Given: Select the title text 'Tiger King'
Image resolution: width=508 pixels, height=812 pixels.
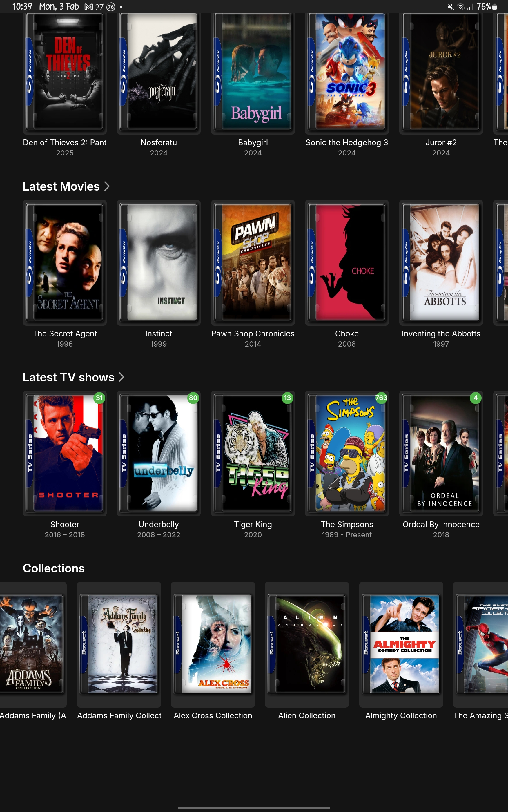Looking at the screenshot, I should 253,524.
